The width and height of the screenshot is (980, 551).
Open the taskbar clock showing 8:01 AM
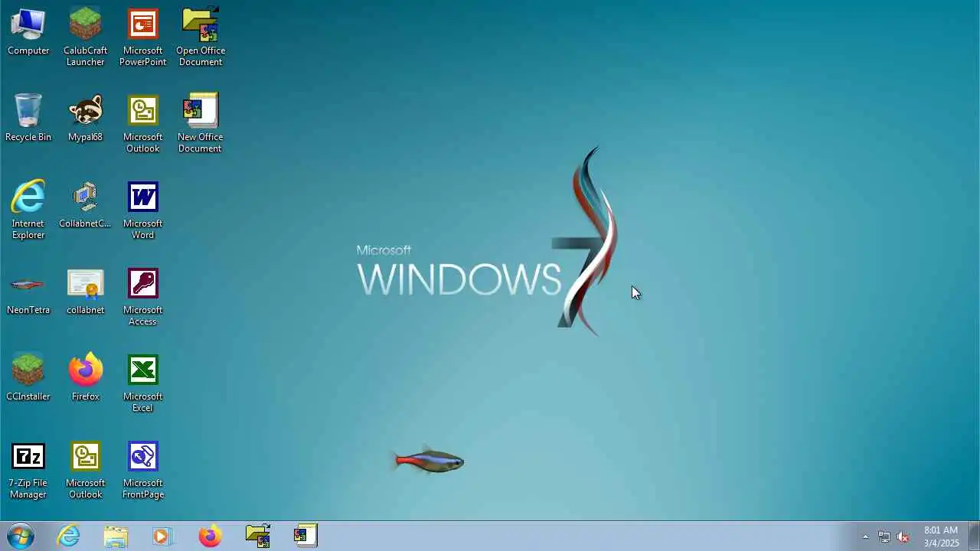click(x=941, y=536)
